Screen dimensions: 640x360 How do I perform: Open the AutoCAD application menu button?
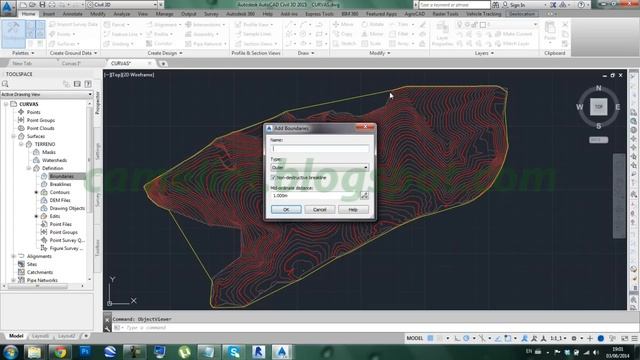[7, 7]
